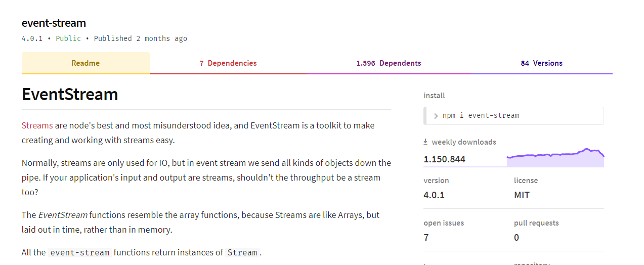
Task: Click the Public label under the package name
Action: (x=68, y=38)
